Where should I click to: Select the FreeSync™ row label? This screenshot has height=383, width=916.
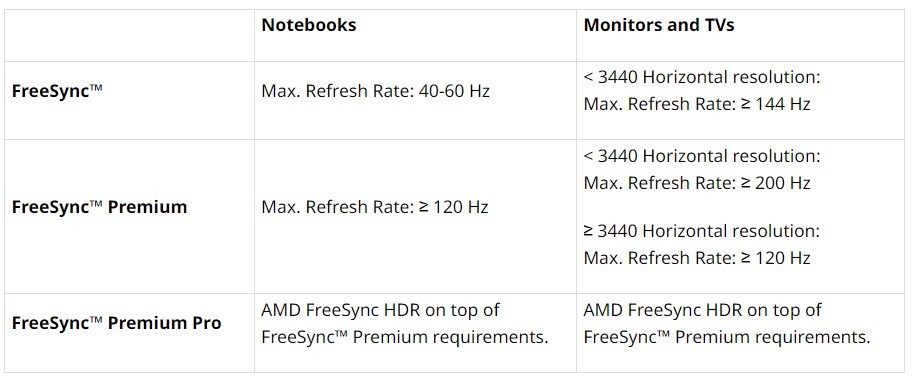pos(57,92)
